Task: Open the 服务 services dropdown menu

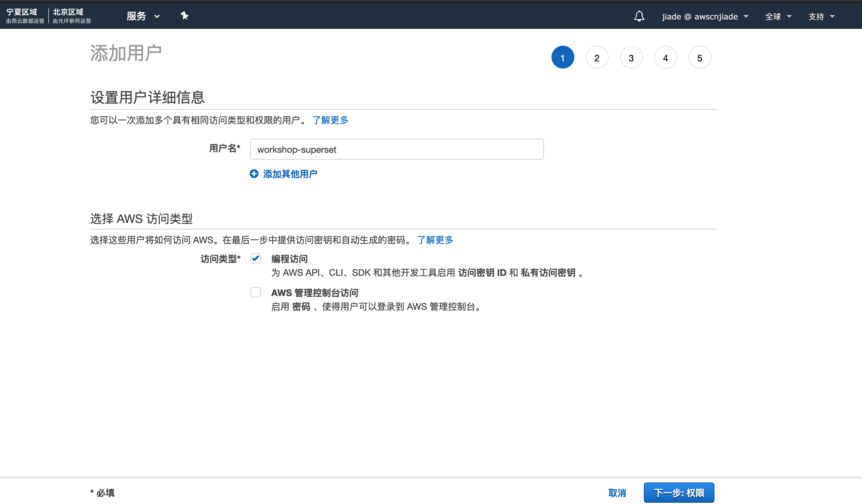Action: coord(143,16)
